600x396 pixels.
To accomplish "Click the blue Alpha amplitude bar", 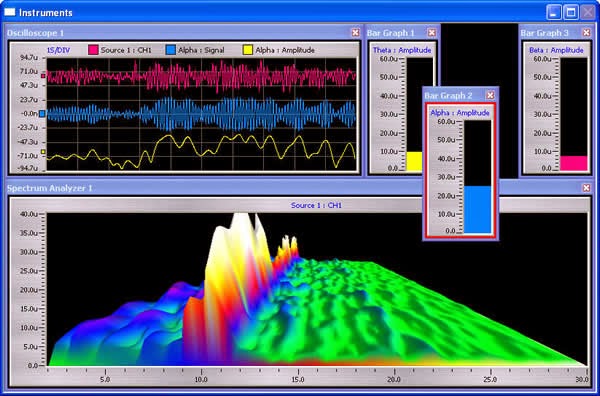I will 477,210.
